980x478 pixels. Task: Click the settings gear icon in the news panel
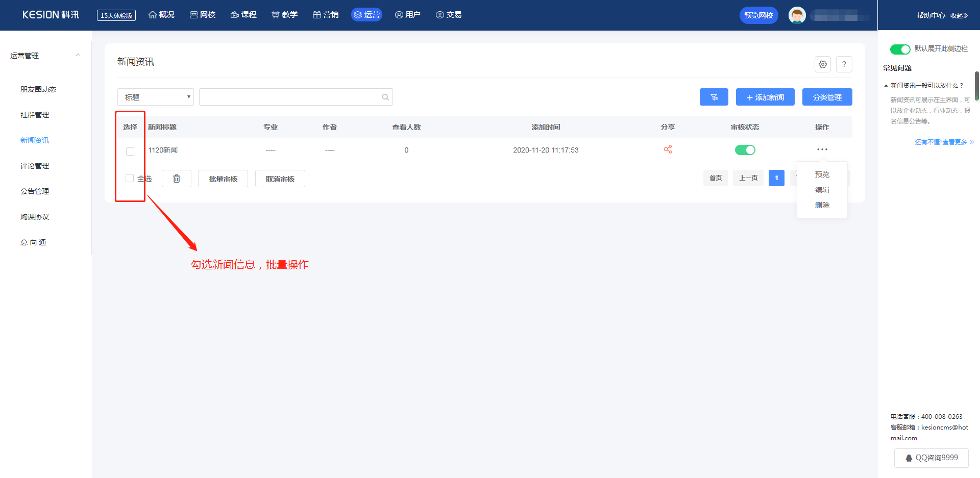pyautogui.click(x=822, y=64)
